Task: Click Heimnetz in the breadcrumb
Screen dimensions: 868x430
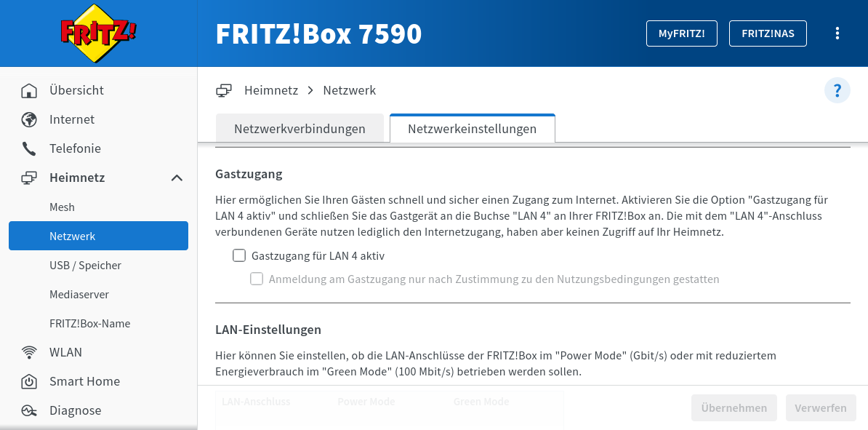Action: point(271,90)
